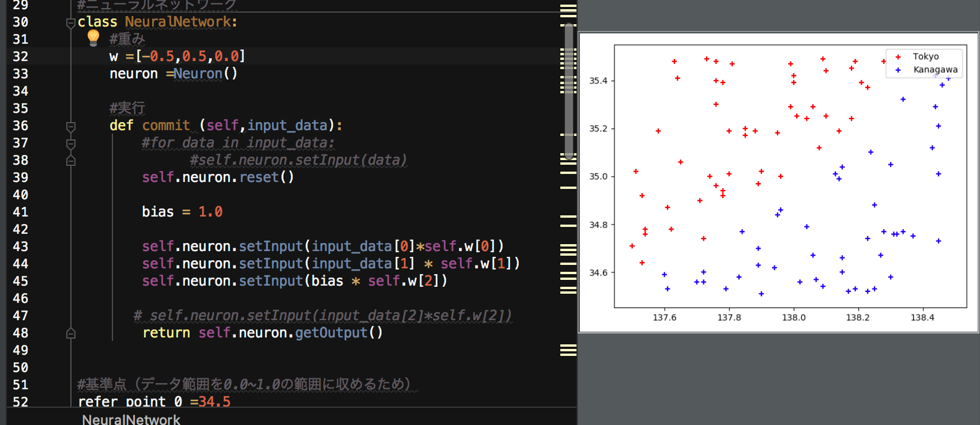980x425 pixels.
Task: Click the '#重み' comment on line 31
Action: click(127, 39)
